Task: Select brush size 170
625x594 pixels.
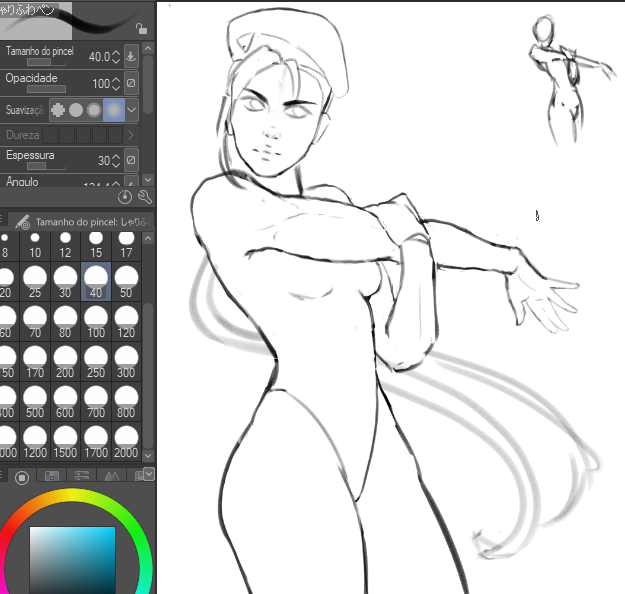Action: click(35, 362)
